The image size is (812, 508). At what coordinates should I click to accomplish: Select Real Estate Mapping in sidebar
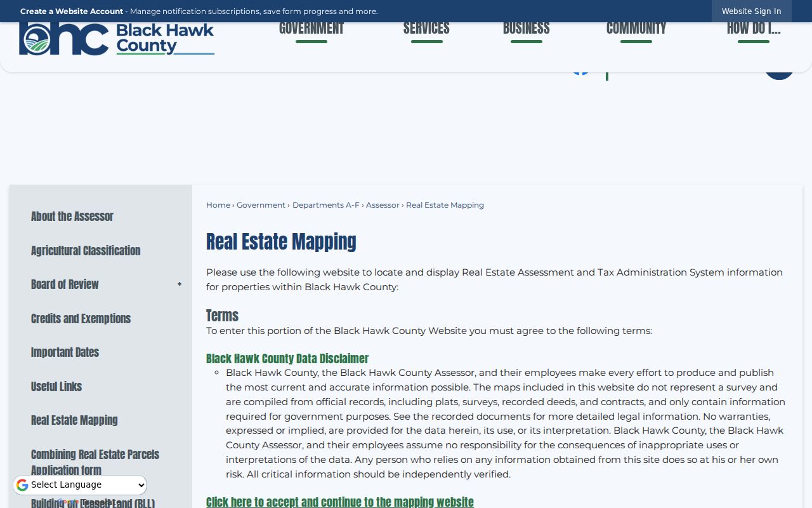pos(74,420)
